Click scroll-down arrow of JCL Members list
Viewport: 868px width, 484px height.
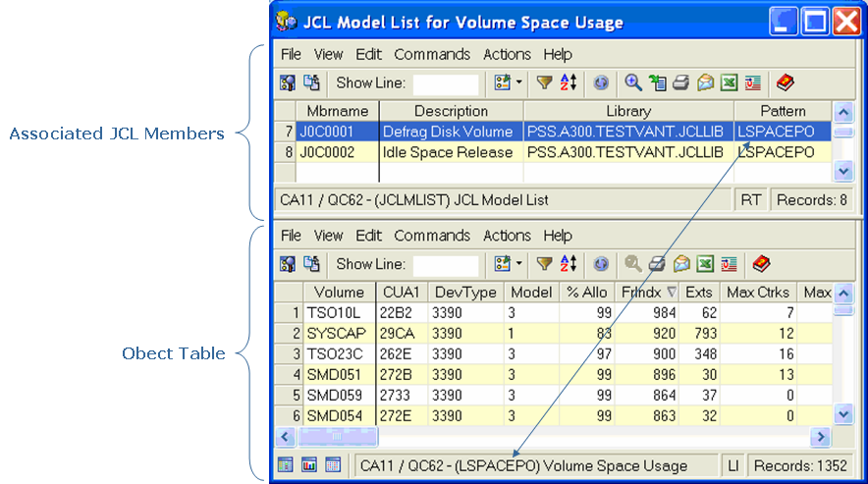(x=842, y=171)
